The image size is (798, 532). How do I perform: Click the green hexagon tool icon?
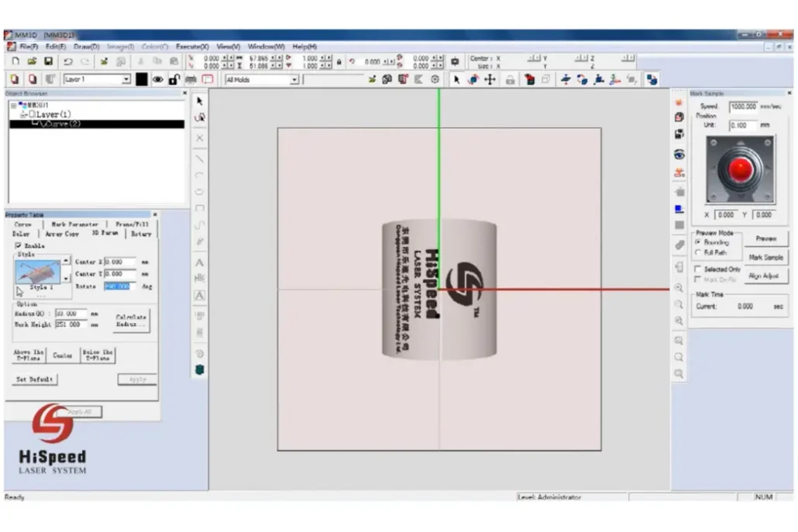tap(200, 369)
